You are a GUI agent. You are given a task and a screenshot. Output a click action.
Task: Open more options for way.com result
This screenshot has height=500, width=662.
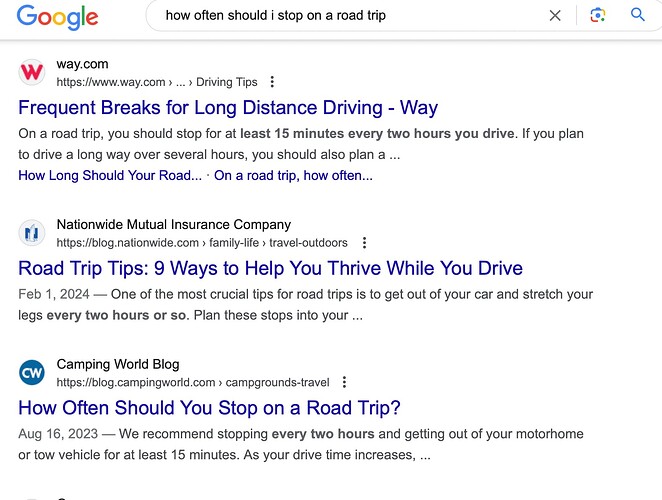click(x=273, y=82)
